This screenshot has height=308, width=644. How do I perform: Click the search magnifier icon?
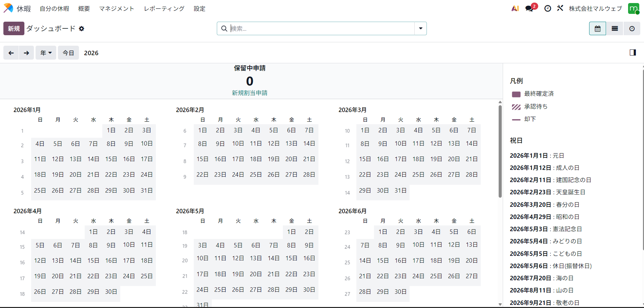coord(224,28)
